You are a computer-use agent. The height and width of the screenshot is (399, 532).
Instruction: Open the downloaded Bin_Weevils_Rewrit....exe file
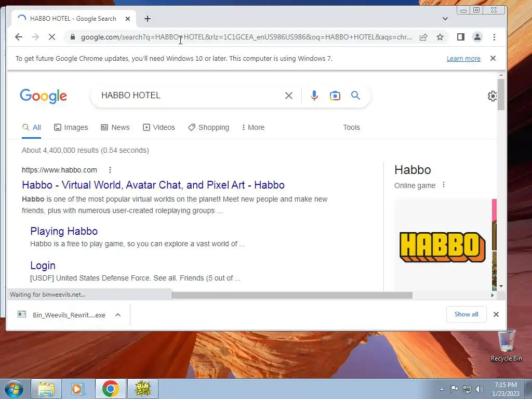click(62, 315)
